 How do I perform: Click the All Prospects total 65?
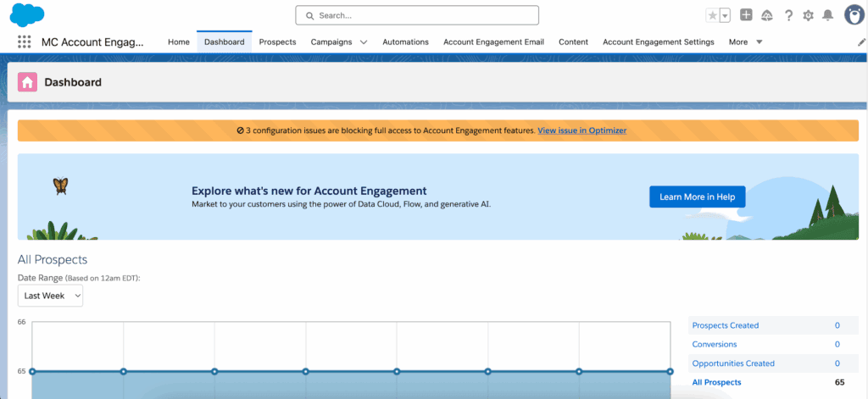839,382
